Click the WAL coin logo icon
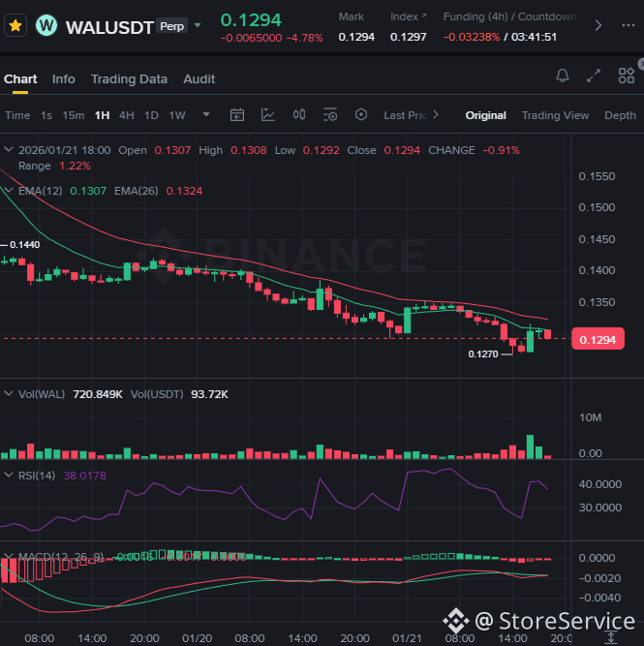This screenshot has width=644, height=646. coord(46,25)
